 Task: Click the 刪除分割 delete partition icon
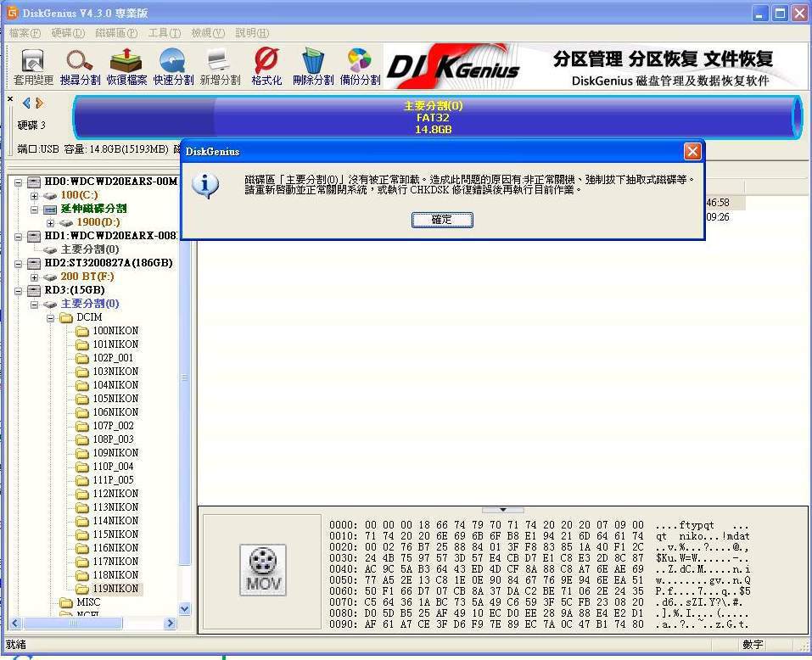point(313,66)
